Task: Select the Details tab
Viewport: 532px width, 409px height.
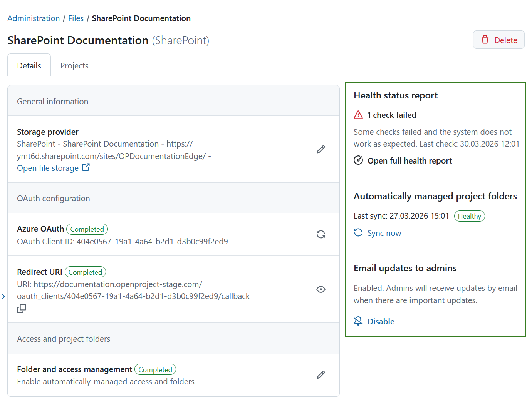Action: point(29,65)
